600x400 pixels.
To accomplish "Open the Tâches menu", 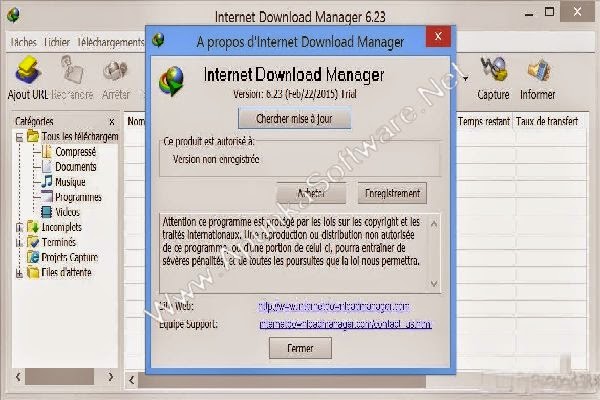I will [24, 42].
